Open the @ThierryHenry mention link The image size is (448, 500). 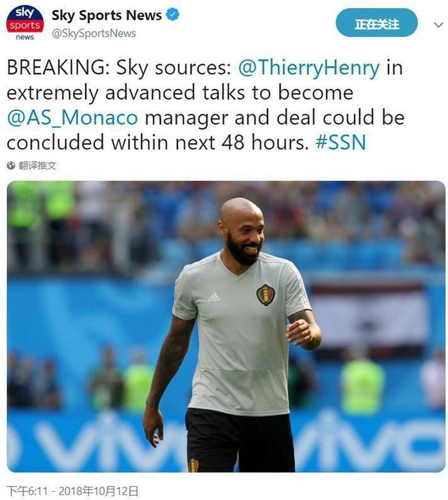[309, 68]
